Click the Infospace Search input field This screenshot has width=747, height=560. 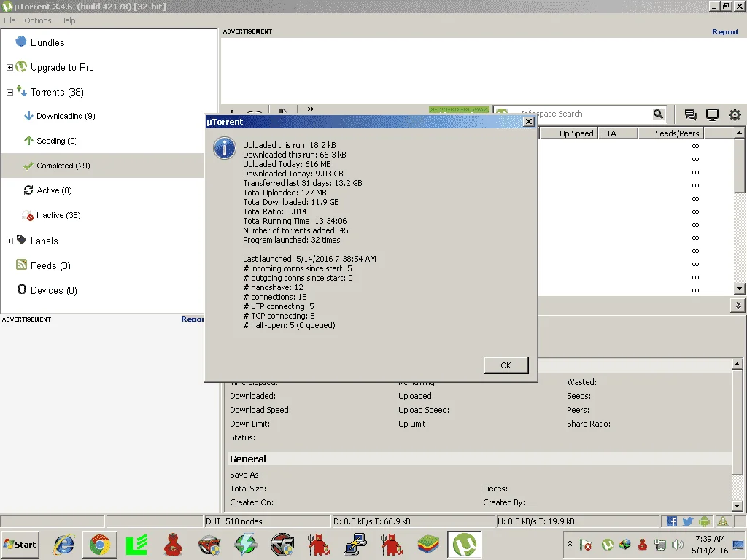(x=578, y=114)
